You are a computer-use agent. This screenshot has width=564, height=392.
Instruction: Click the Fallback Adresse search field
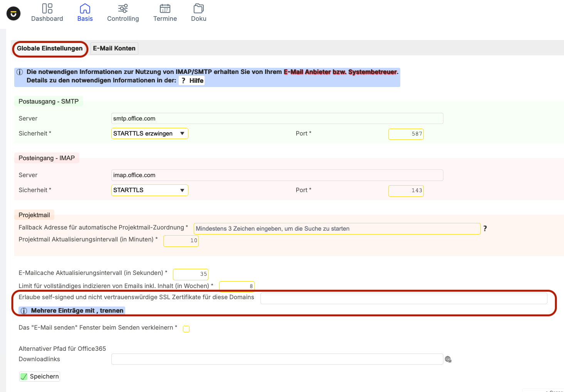pos(337,229)
